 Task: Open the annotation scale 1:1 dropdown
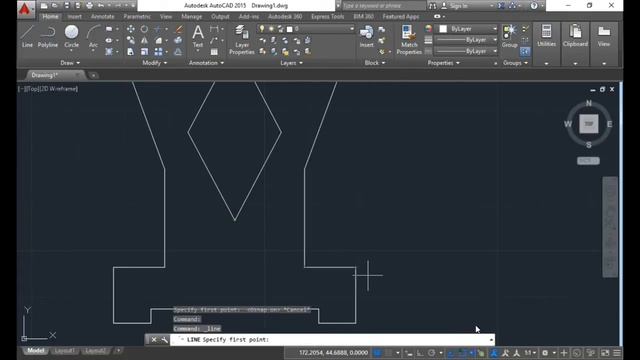tap(530, 353)
